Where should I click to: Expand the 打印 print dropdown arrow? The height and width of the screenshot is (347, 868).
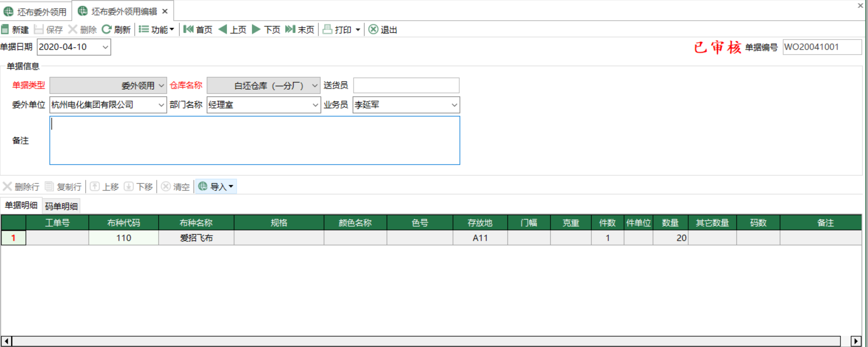pos(358,30)
